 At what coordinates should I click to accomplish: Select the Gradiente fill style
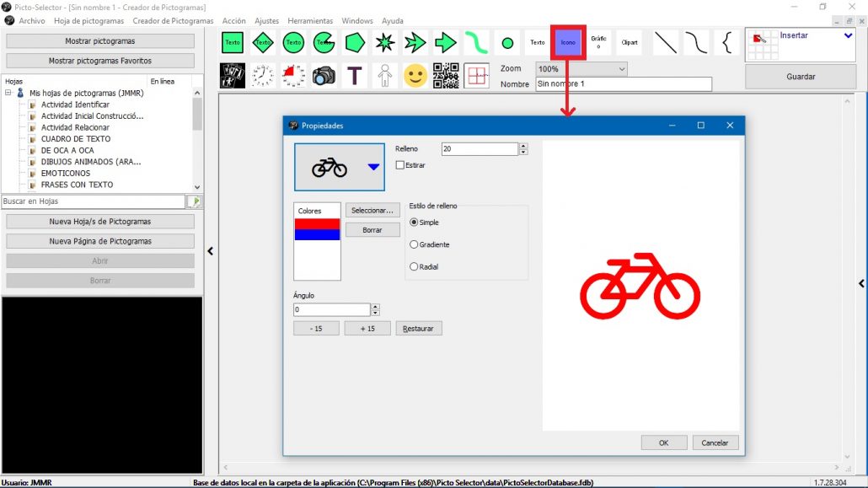coord(414,244)
